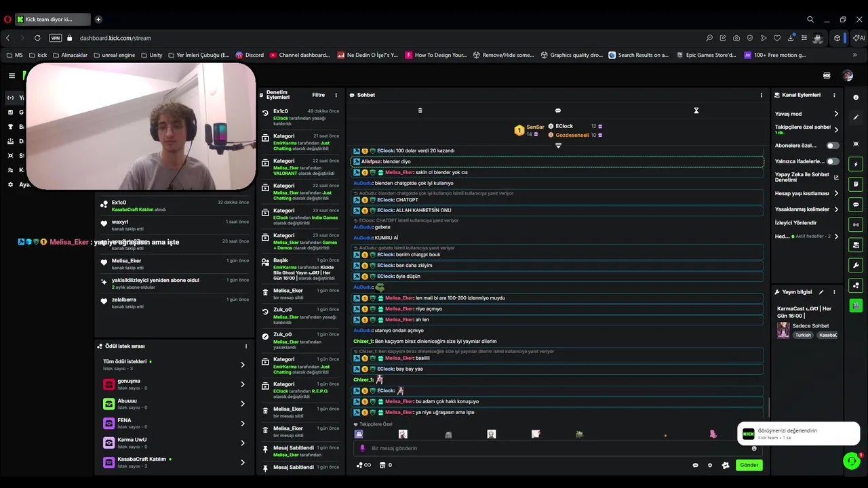The image size is (868, 488).
Task: Open Opera easy setup sliders icon
Action: click(804, 38)
